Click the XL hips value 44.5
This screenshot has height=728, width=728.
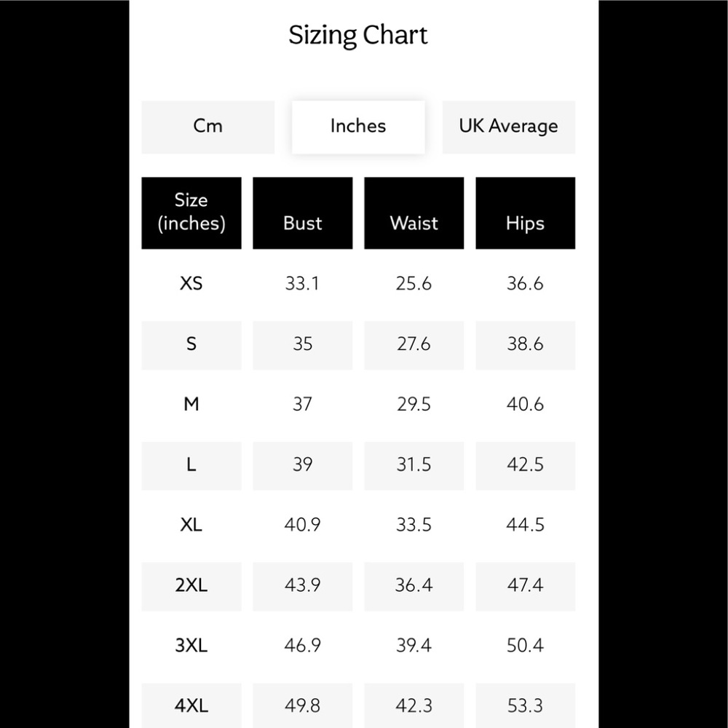click(525, 525)
